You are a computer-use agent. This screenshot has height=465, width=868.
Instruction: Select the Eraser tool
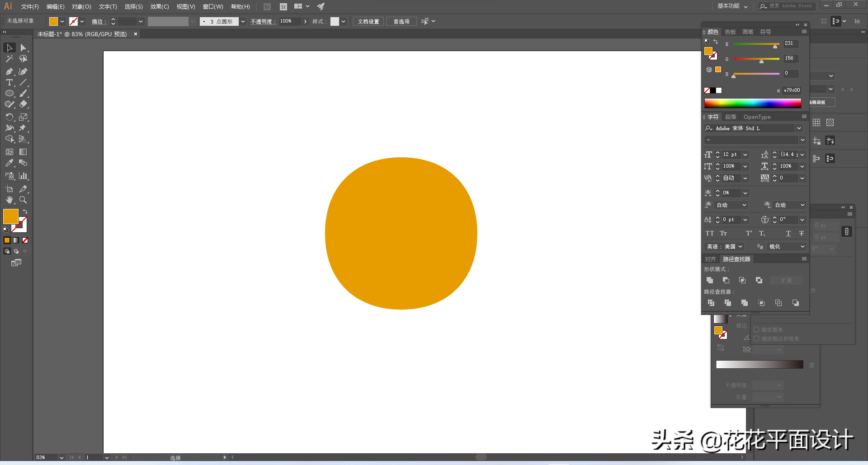click(x=24, y=104)
